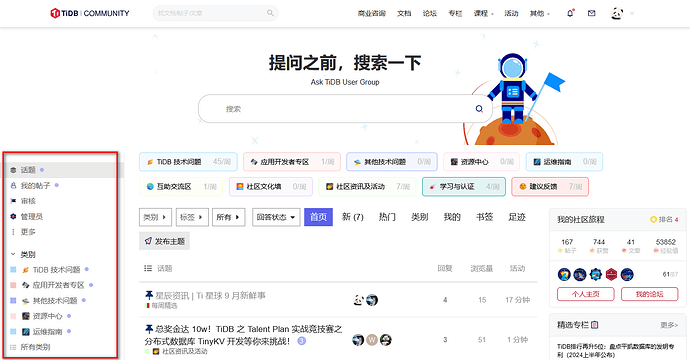Click the 排名 gold medal icon
This screenshot has height=360, width=690.
[x=653, y=219]
